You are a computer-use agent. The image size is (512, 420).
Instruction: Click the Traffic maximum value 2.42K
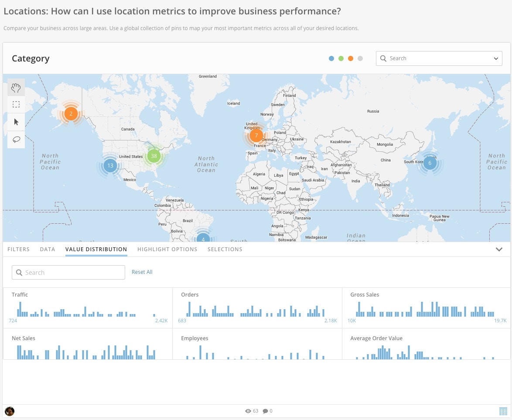pyautogui.click(x=161, y=321)
